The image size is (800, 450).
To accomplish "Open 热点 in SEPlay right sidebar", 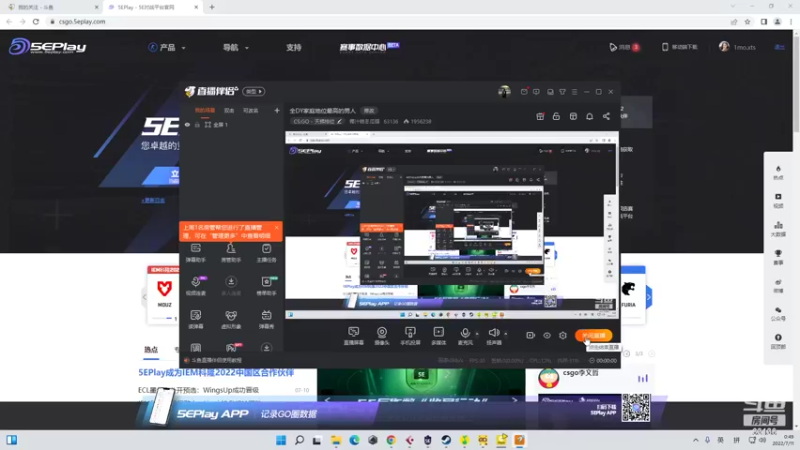I will click(778, 172).
